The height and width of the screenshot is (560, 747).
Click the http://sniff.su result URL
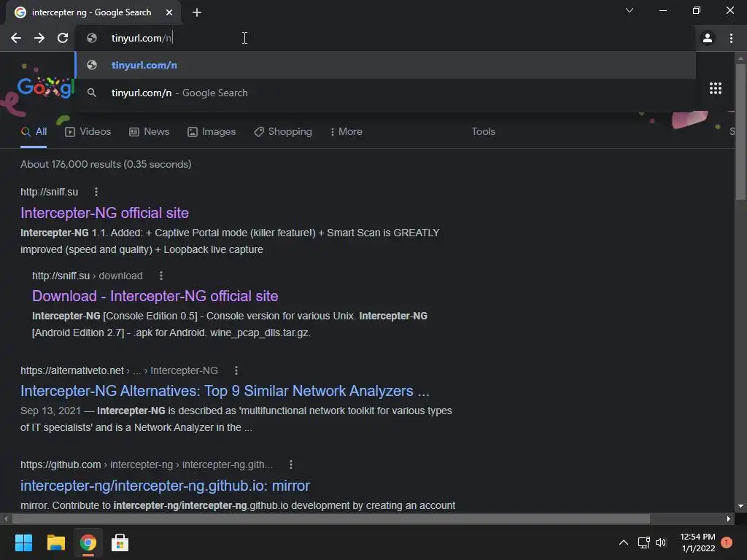49,192
